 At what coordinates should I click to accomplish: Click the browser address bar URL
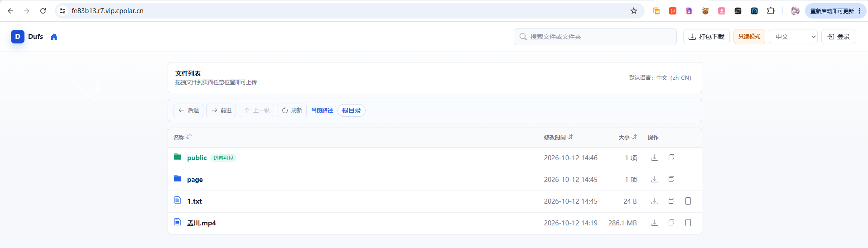point(107,11)
